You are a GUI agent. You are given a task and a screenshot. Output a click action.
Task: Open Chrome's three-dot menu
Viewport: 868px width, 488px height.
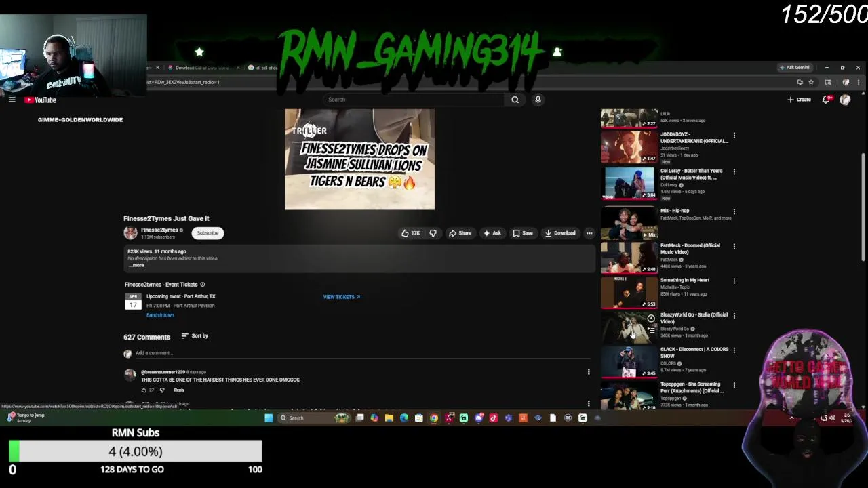pyautogui.click(x=858, y=82)
